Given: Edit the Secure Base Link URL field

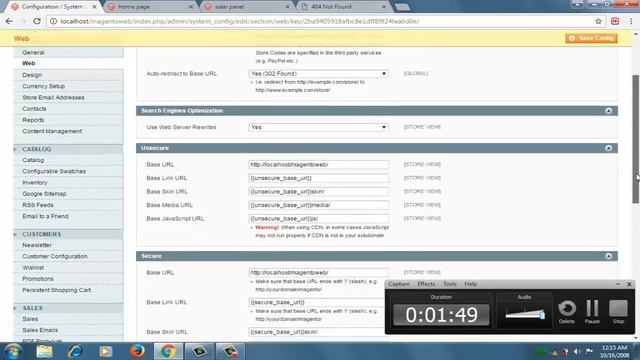Looking at the screenshot, I should [316, 302].
